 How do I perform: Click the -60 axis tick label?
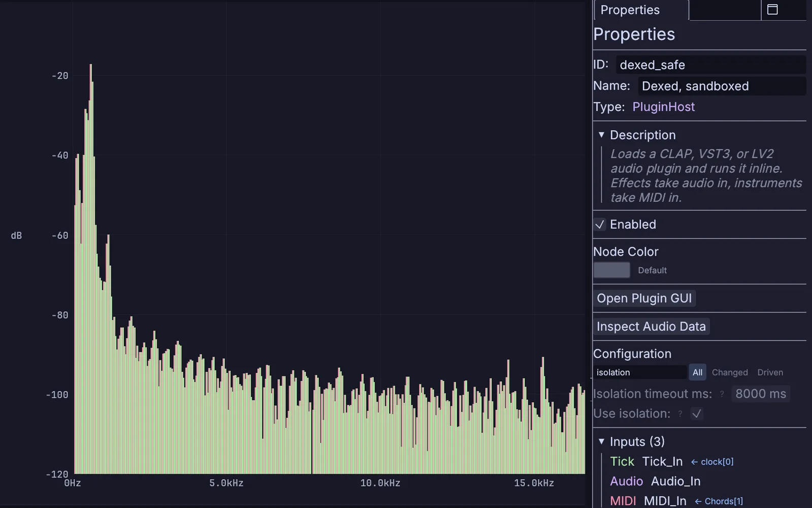pyautogui.click(x=60, y=236)
